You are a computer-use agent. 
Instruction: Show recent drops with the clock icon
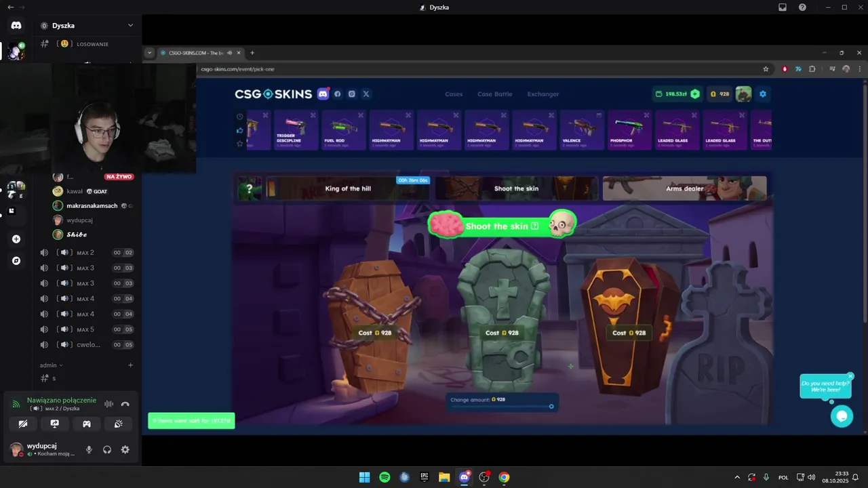[239, 116]
